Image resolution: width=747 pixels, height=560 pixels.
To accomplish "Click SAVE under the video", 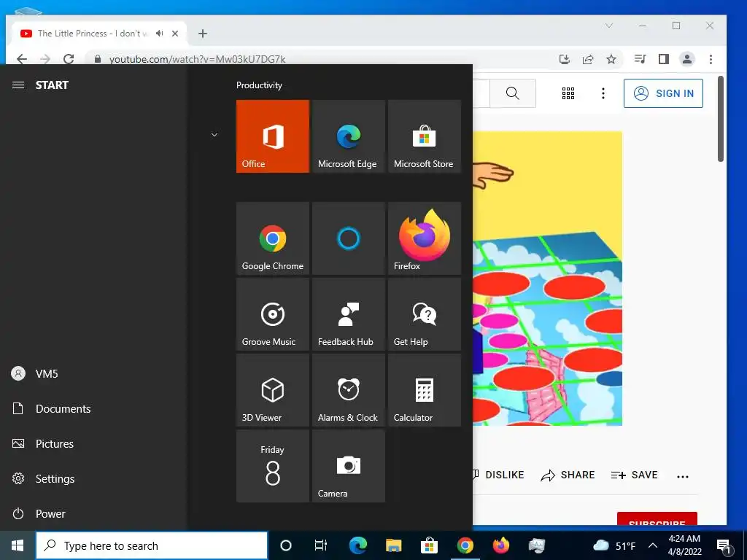I will click(x=634, y=475).
